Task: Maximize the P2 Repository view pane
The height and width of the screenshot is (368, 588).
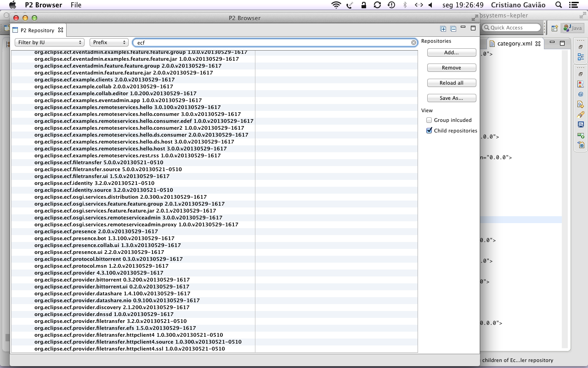Action: pyautogui.click(x=473, y=29)
